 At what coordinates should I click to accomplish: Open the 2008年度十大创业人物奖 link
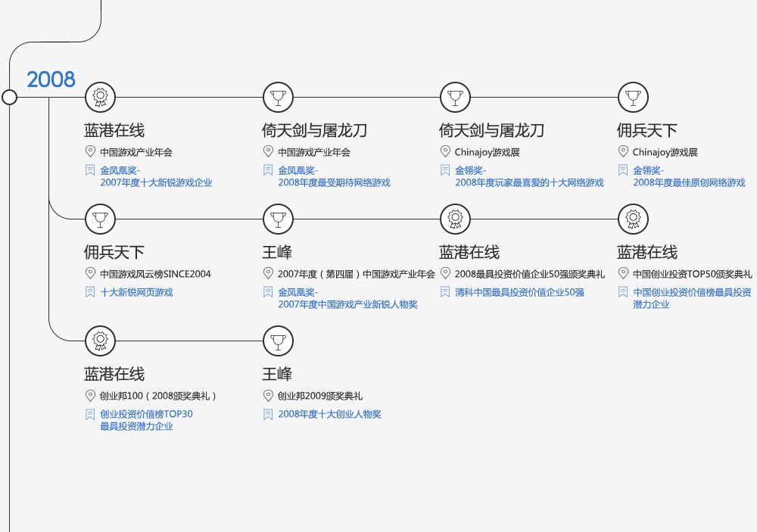click(x=330, y=414)
